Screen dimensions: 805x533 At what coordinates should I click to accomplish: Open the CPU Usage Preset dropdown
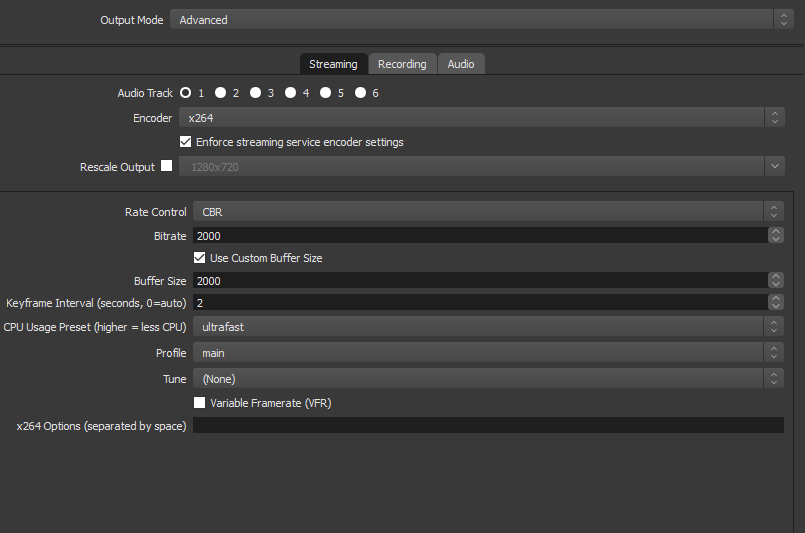coord(488,327)
